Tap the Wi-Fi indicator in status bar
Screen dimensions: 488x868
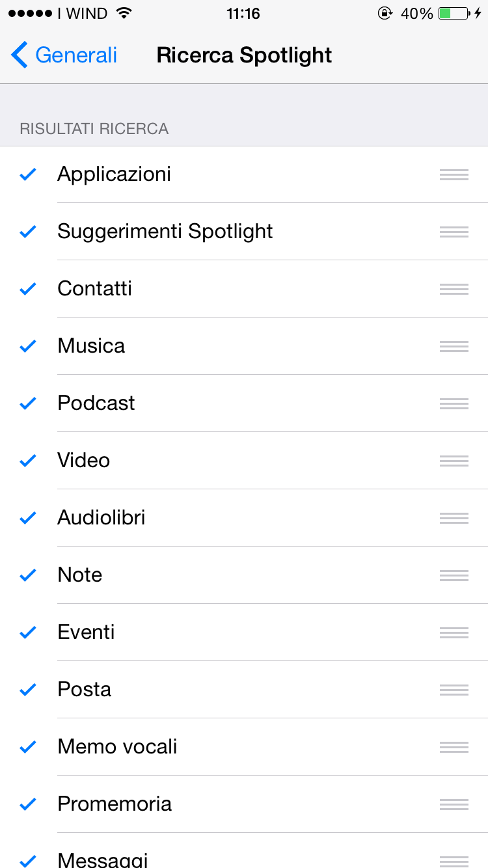click(124, 14)
